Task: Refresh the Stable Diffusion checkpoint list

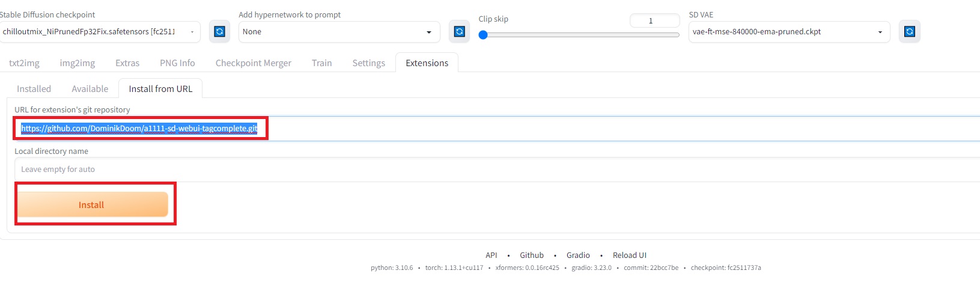Action: point(219,31)
